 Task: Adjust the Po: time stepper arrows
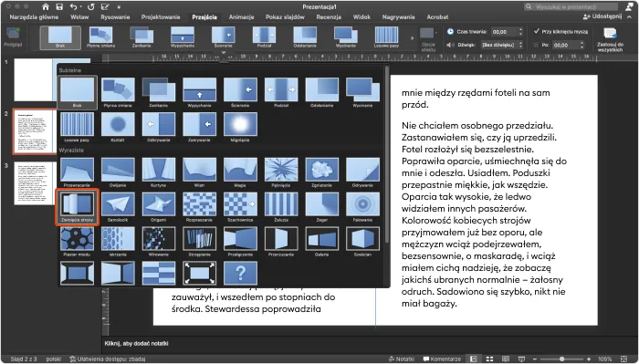click(x=581, y=45)
